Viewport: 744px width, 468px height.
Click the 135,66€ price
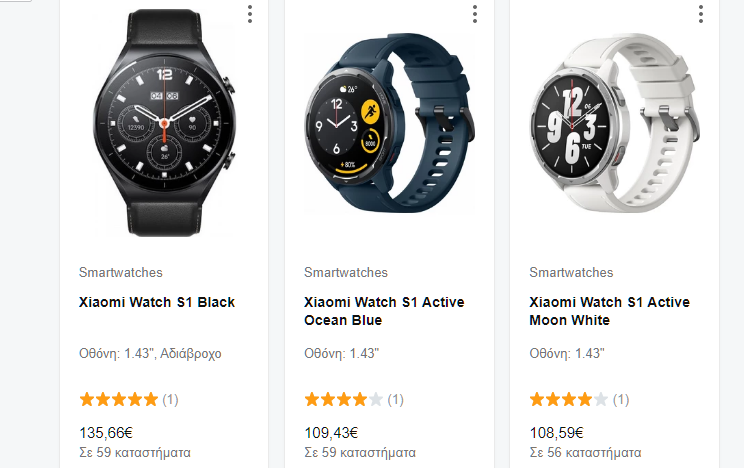point(106,433)
